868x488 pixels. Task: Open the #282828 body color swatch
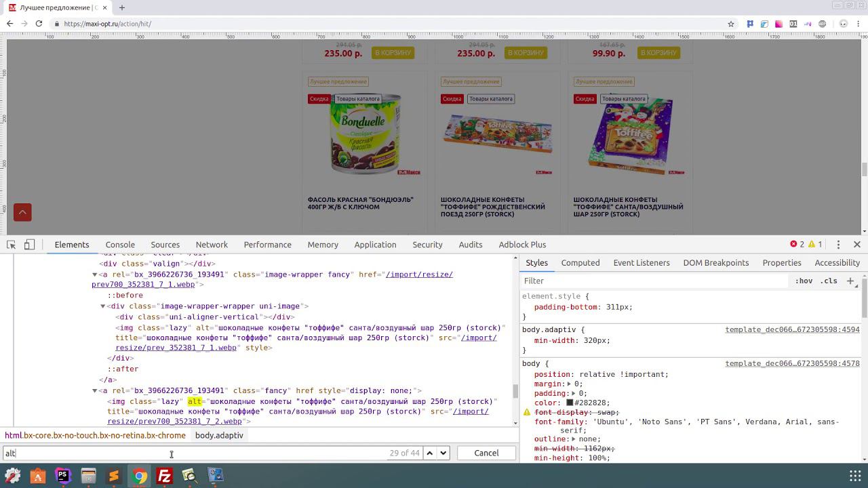click(570, 403)
